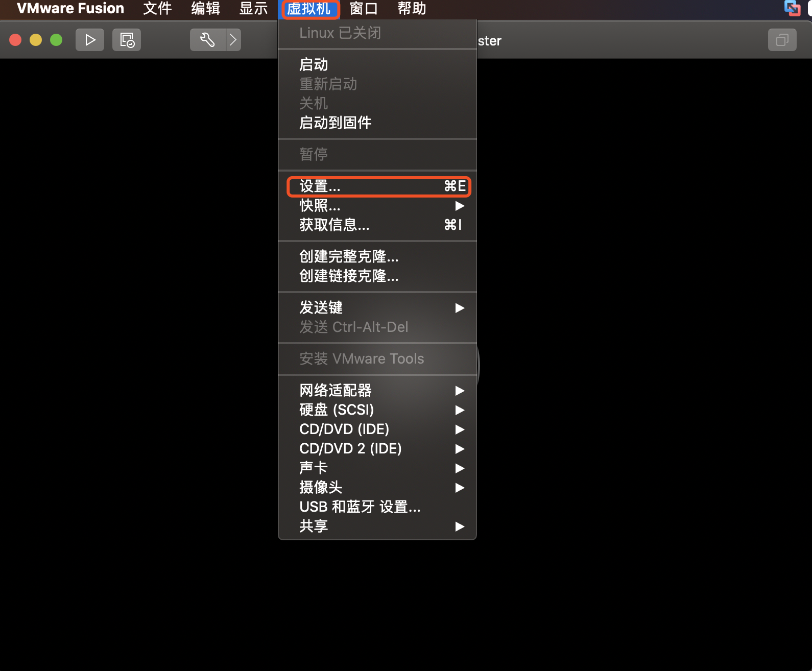The image size is (812, 671).
Task: Click the red close window button
Action: [x=15, y=40]
